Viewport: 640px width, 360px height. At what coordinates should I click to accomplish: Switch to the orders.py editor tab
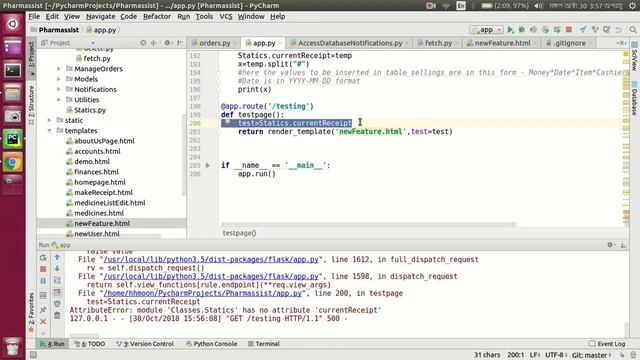tap(214, 43)
